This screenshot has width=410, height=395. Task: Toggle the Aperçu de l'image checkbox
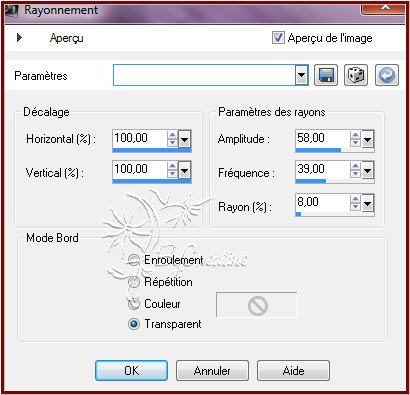278,38
